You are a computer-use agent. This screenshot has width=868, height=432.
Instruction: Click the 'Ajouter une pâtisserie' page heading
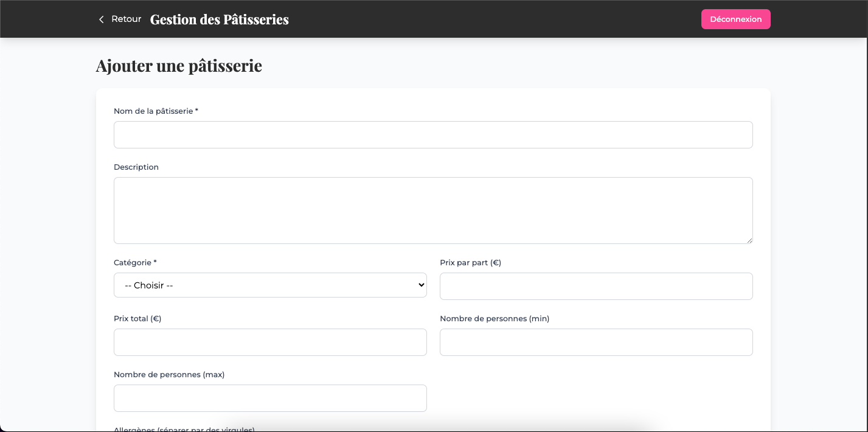pyautogui.click(x=179, y=66)
